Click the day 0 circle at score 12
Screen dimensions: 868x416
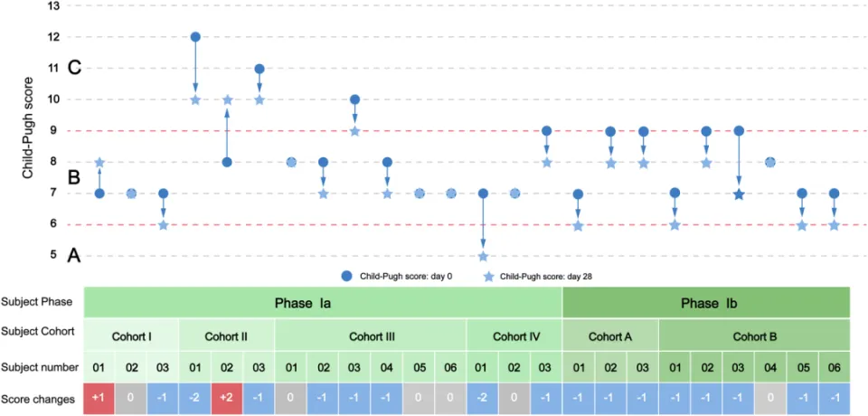tap(195, 37)
